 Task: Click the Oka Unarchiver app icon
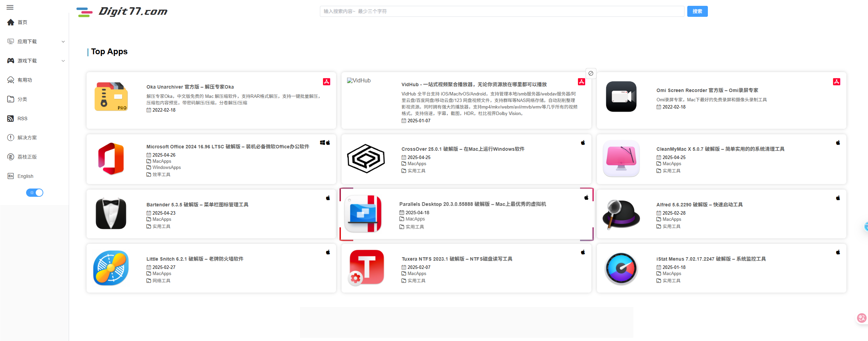[x=111, y=96]
